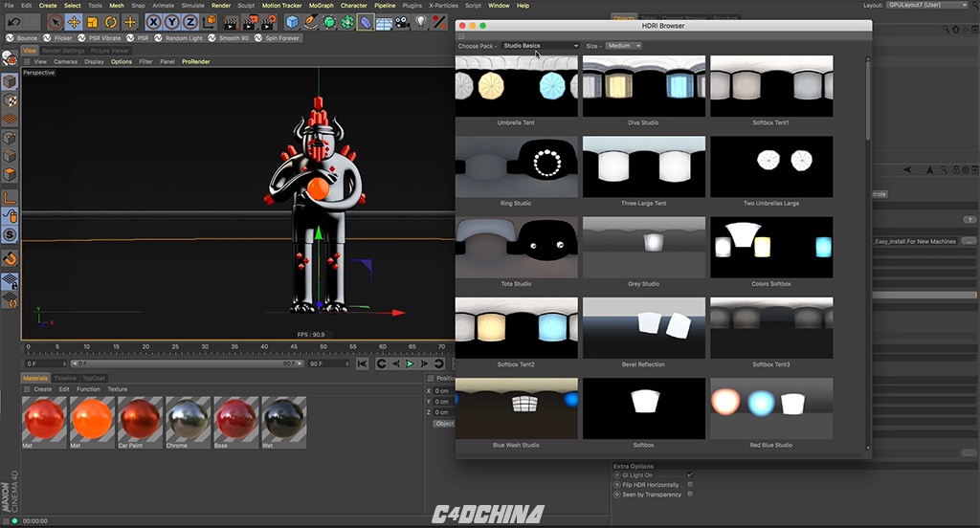Select the Texture mode checker cube
980x528 pixels.
10,100
